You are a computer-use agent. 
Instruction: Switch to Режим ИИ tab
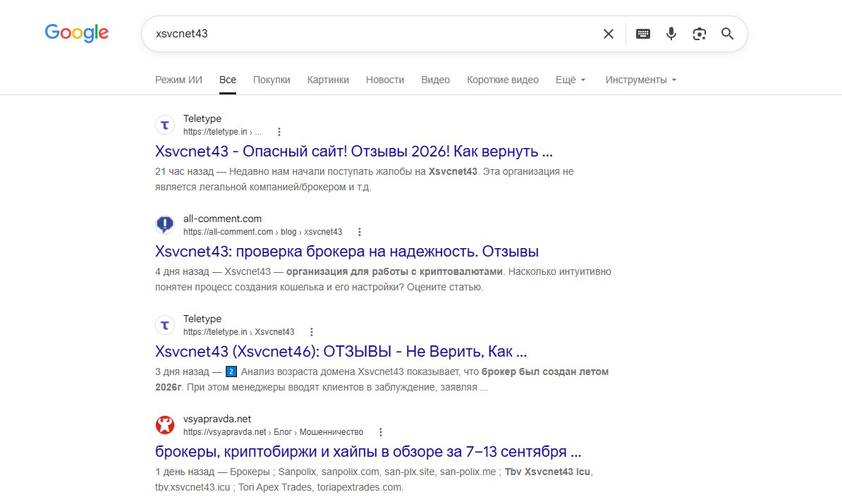point(178,80)
